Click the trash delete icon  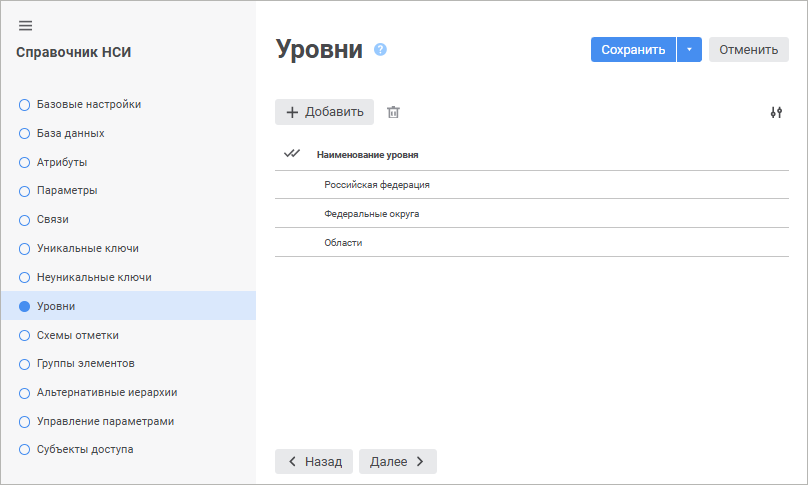393,112
